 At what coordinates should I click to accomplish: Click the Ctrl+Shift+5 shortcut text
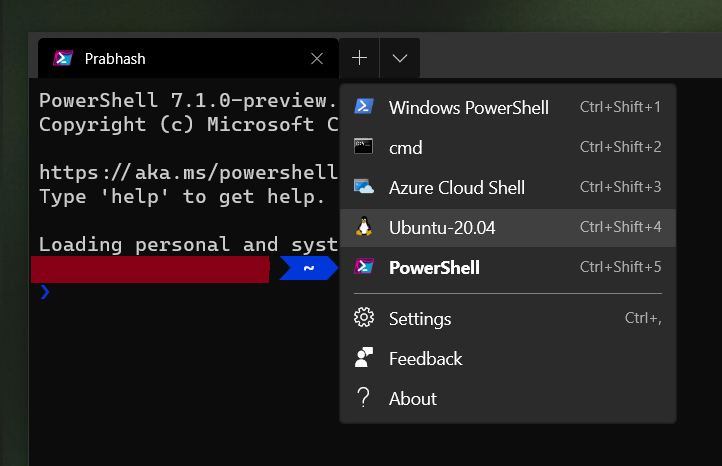point(620,267)
